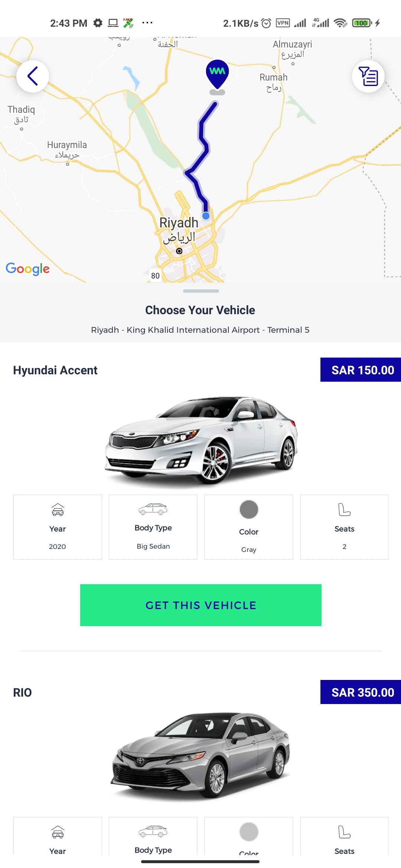Click the Seats icon for Hyundai Accent

[x=344, y=510]
